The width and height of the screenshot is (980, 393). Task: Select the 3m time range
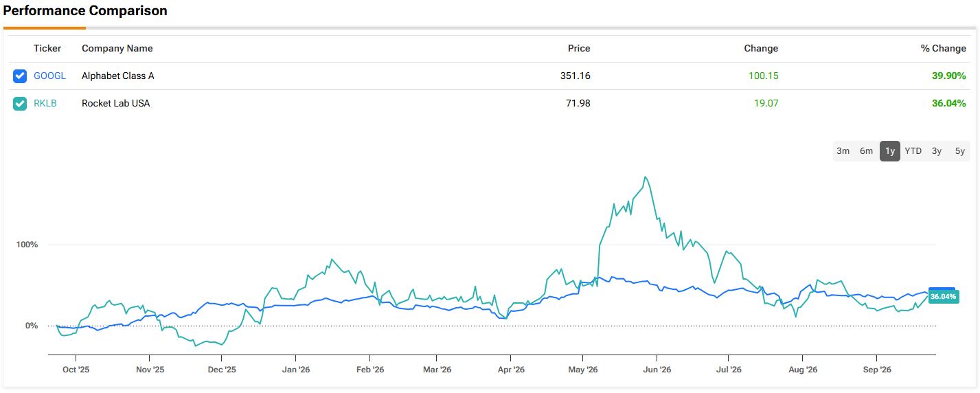point(843,151)
